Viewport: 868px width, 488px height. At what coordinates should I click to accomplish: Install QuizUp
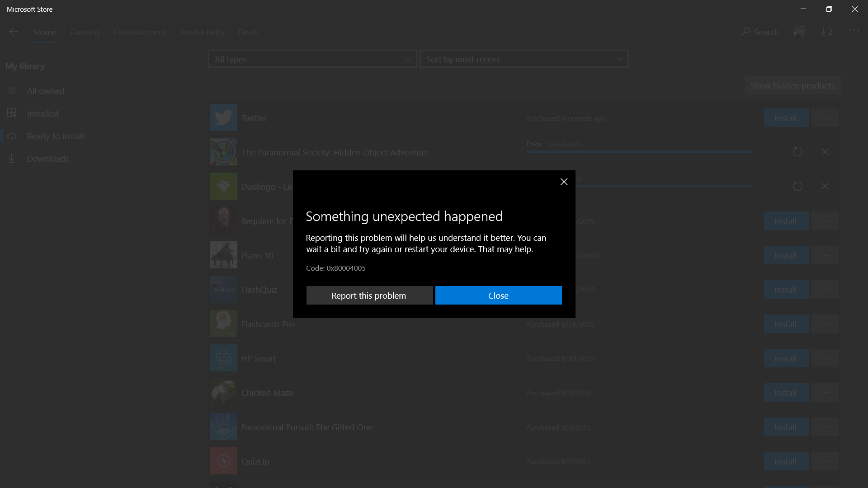click(786, 461)
